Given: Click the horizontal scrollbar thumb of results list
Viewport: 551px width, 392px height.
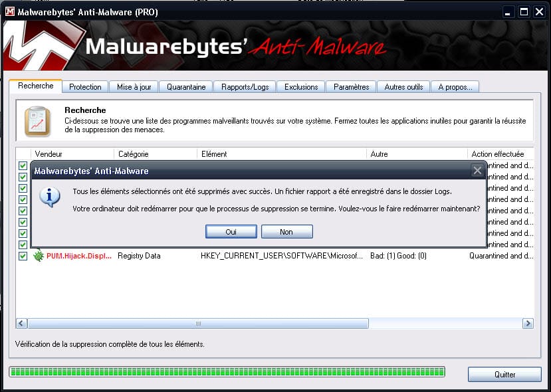Looking at the screenshot, I should tap(198, 323).
